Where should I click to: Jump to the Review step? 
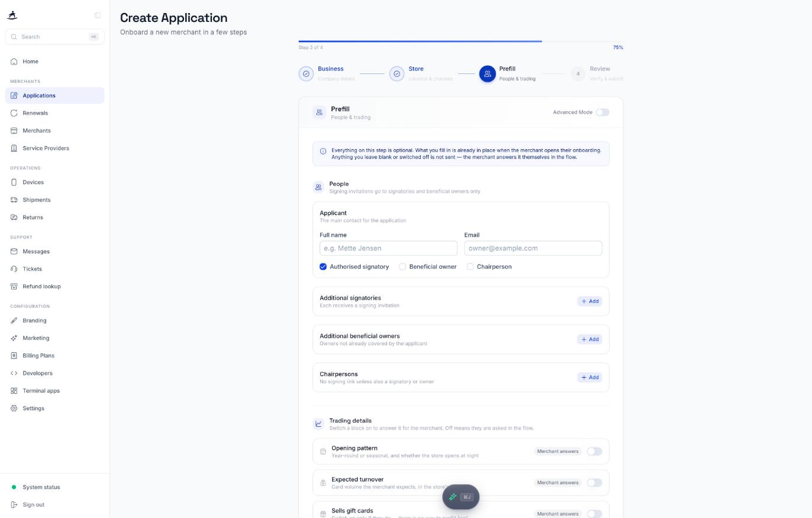point(596,73)
